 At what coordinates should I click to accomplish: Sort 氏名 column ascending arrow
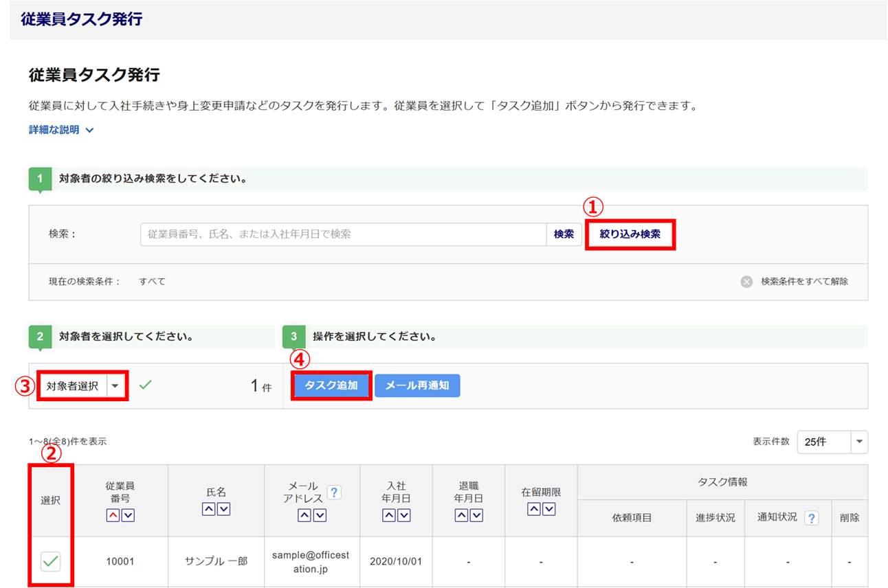pyautogui.click(x=208, y=509)
